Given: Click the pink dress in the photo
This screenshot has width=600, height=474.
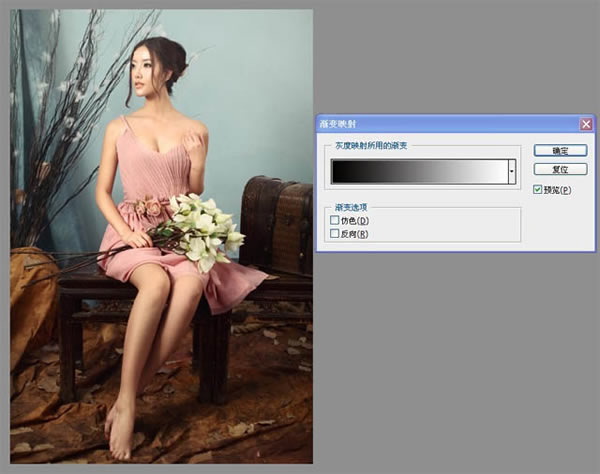Looking at the screenshot, I should coord(161,214).
